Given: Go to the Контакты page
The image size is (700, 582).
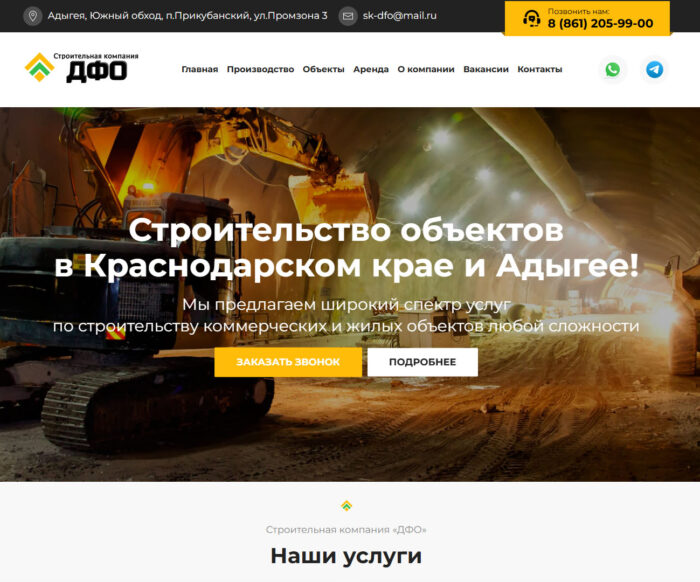Looking at the screenshot, I should click(x=540, y=70).
